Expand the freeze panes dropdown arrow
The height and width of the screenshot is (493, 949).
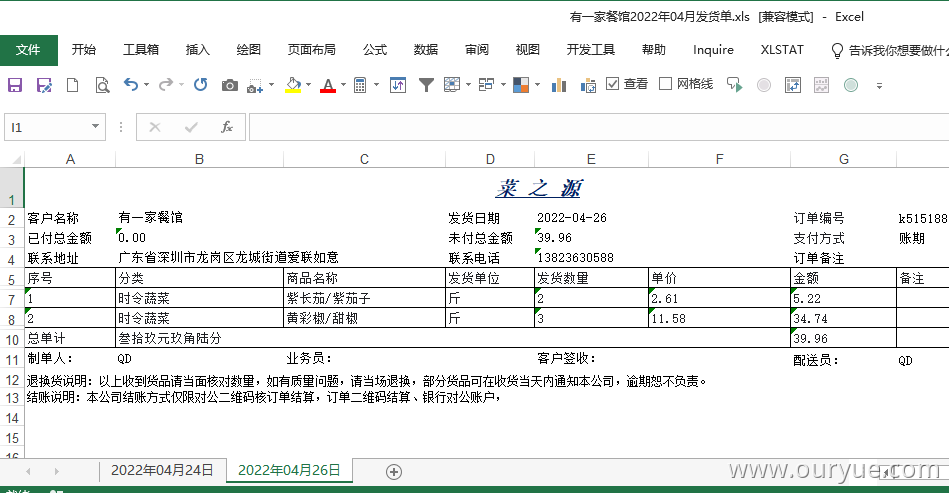tap(468, 85)
